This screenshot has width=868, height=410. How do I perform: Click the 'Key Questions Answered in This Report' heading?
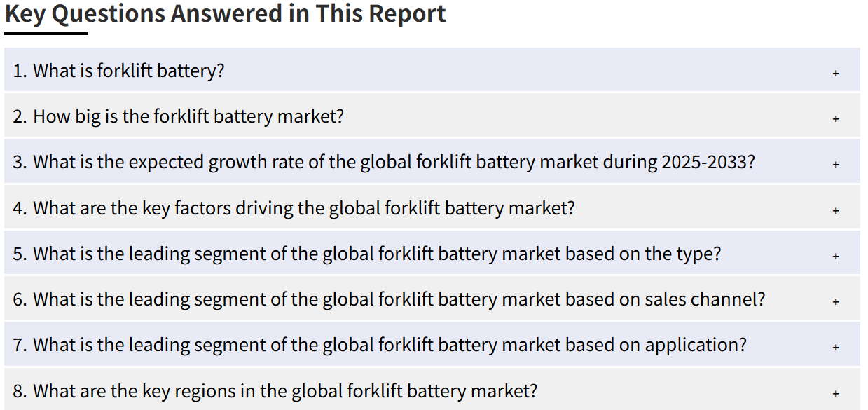[225, 14]
